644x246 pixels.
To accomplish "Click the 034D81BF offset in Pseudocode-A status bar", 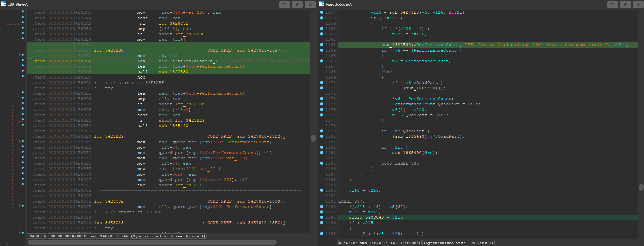I will click(348, 243).
